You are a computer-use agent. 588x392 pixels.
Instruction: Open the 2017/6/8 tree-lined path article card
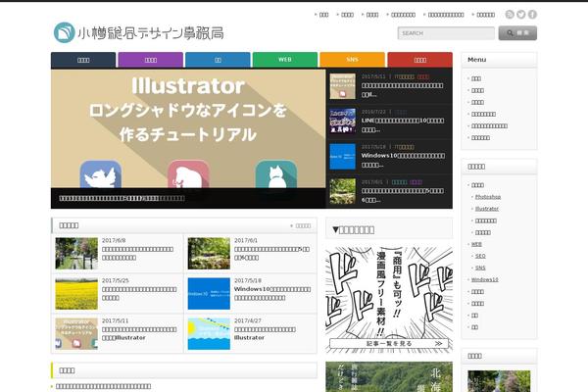pyautogui.click(x=118, y=253)
